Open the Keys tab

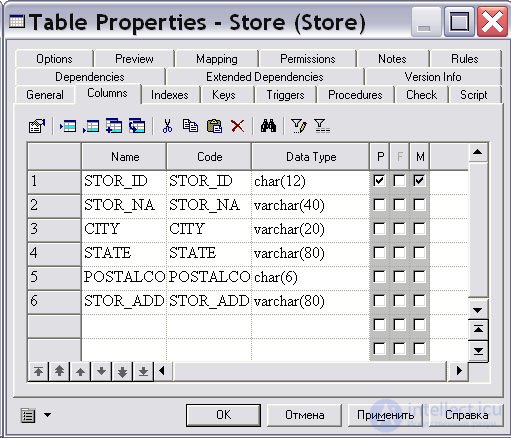pos(224,95)
